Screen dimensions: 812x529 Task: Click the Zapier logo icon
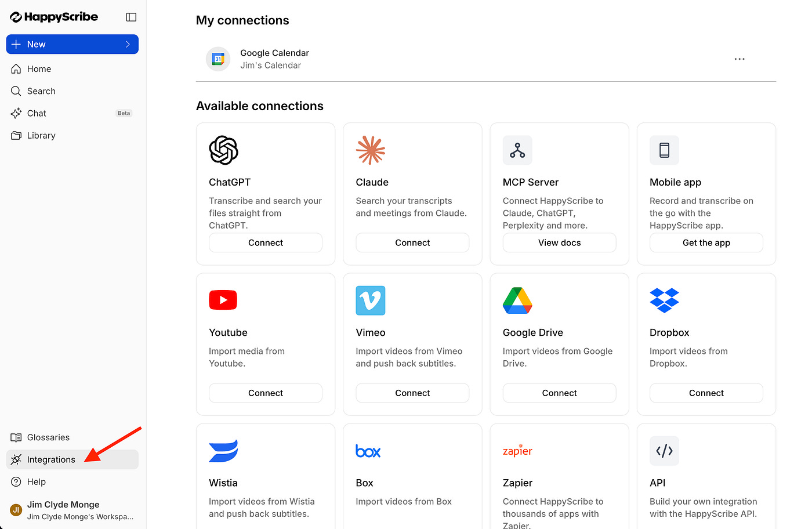coord(517,451)
